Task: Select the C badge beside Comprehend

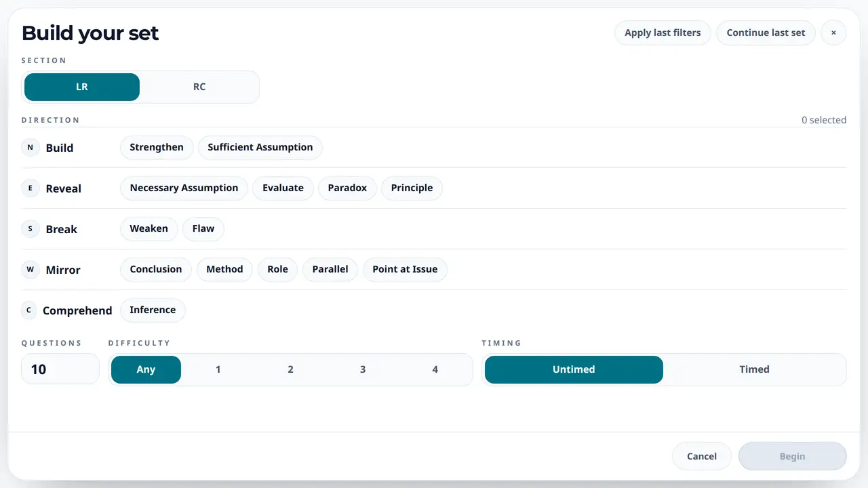Action: tap(28, 310)
